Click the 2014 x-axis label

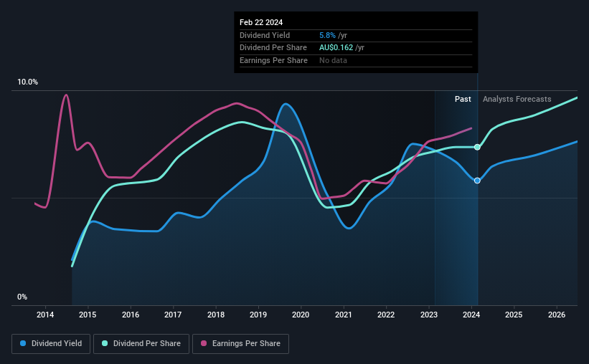(x=45, y=315)
